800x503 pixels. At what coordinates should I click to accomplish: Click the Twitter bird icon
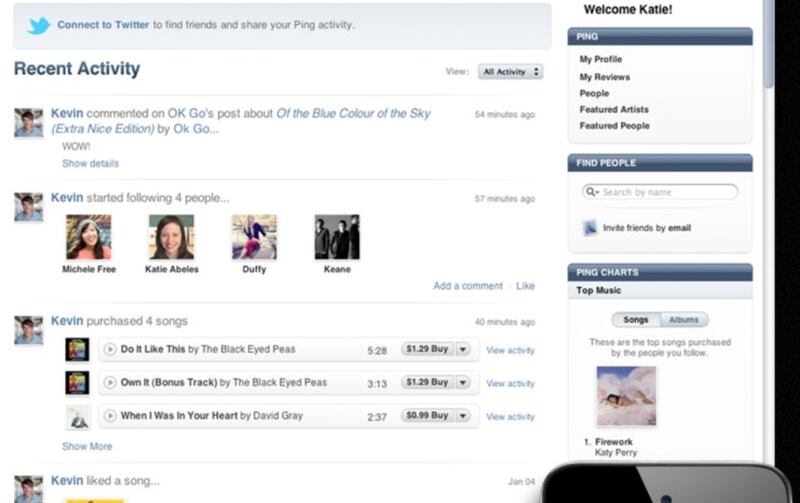tap(39, 25)
